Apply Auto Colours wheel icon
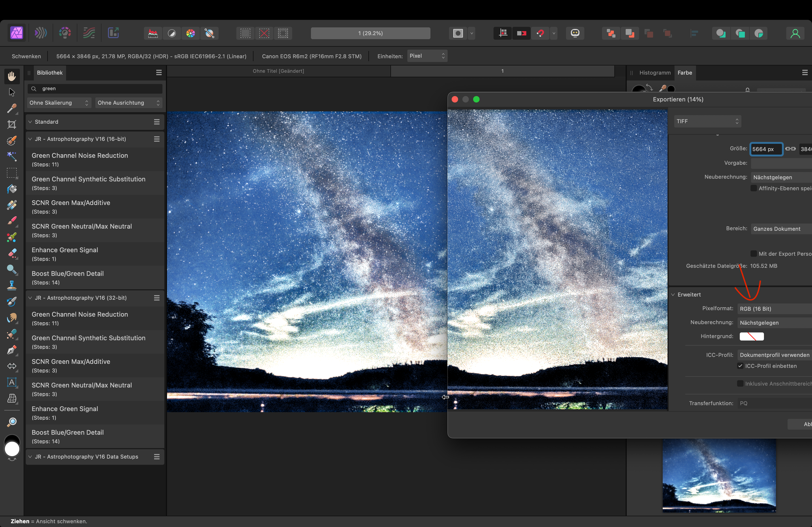Image resolution: width=812 pixels, height=527 pixels. tap(190, 33)
